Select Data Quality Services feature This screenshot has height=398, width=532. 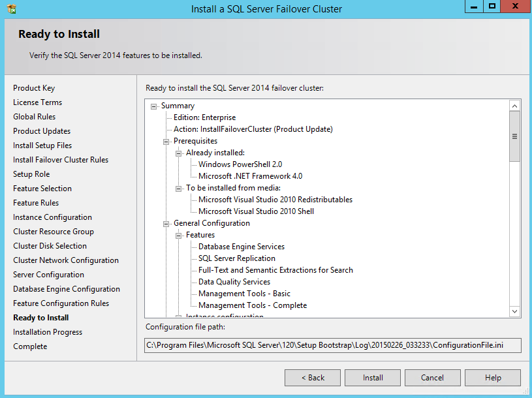[x=234, y=282]
